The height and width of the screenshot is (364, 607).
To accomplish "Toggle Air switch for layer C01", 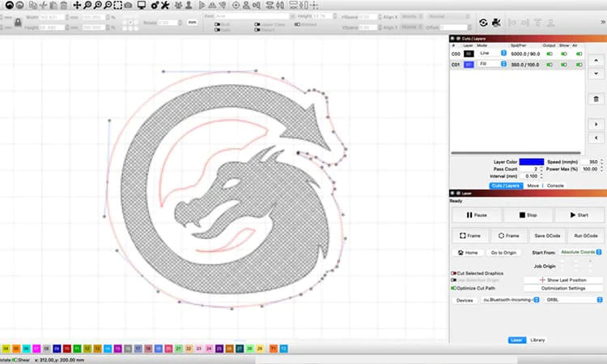I will pos(579,65).
